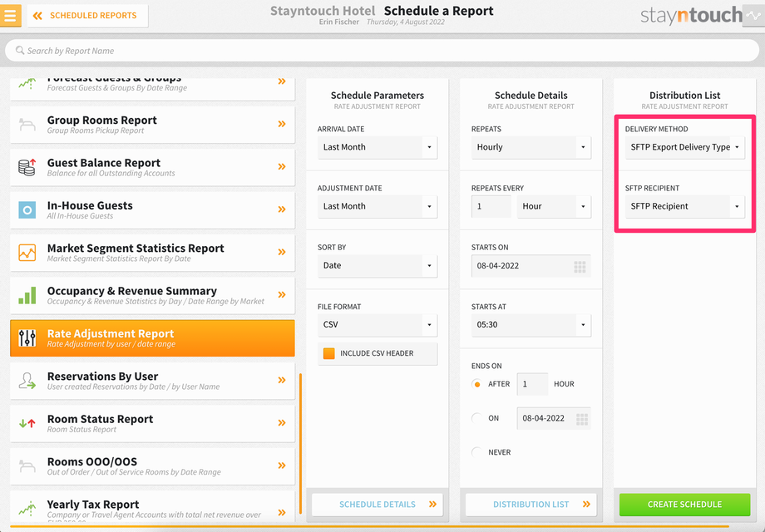Click the Create Schedule button
The width and height of the screenshot is (765, 532).
pyautogui.click(x=684, y=505)
